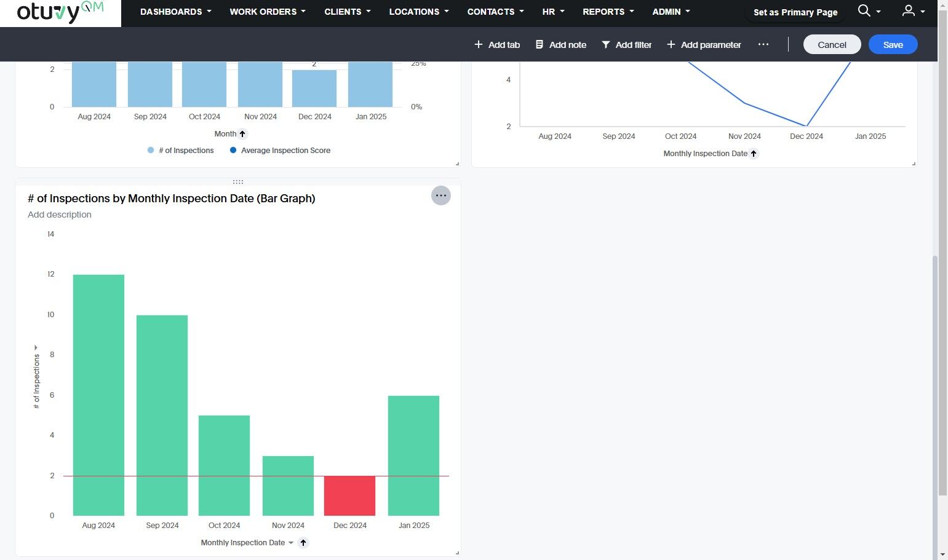Click the # of Inspections legend swatch

click(x=151, y=150)
